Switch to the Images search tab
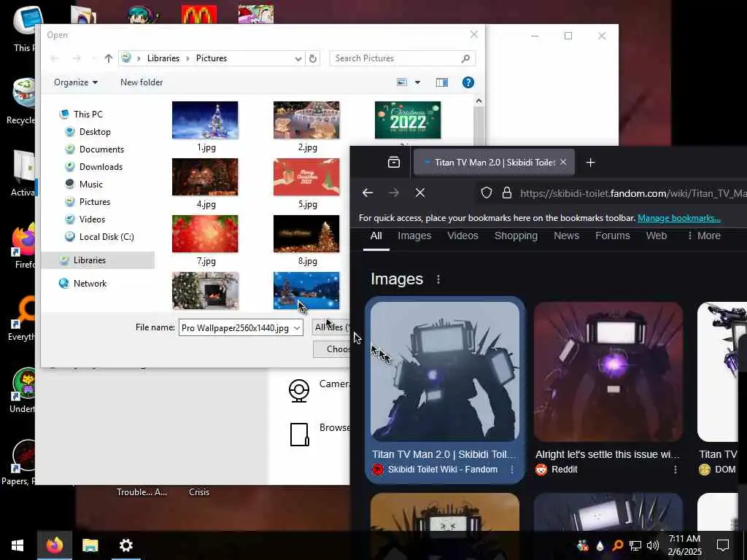The height and width of the screenshot is (560, 747). pyautogui.click(x=414, y=236)
